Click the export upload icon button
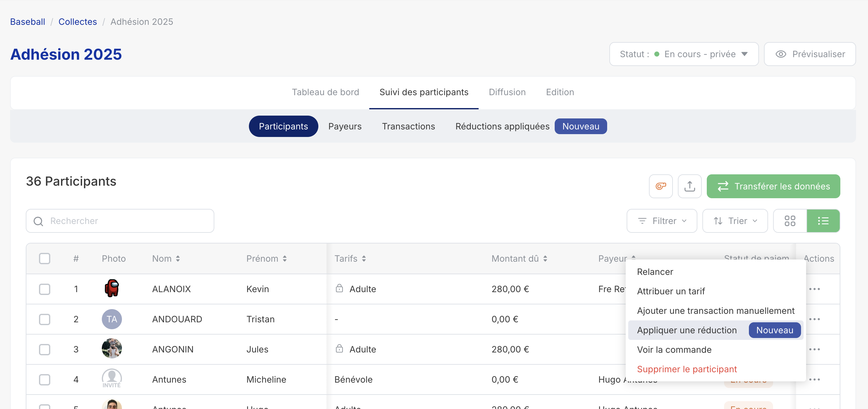The height and width of the screenshot is (409, 868). click(x=689, y=186)
